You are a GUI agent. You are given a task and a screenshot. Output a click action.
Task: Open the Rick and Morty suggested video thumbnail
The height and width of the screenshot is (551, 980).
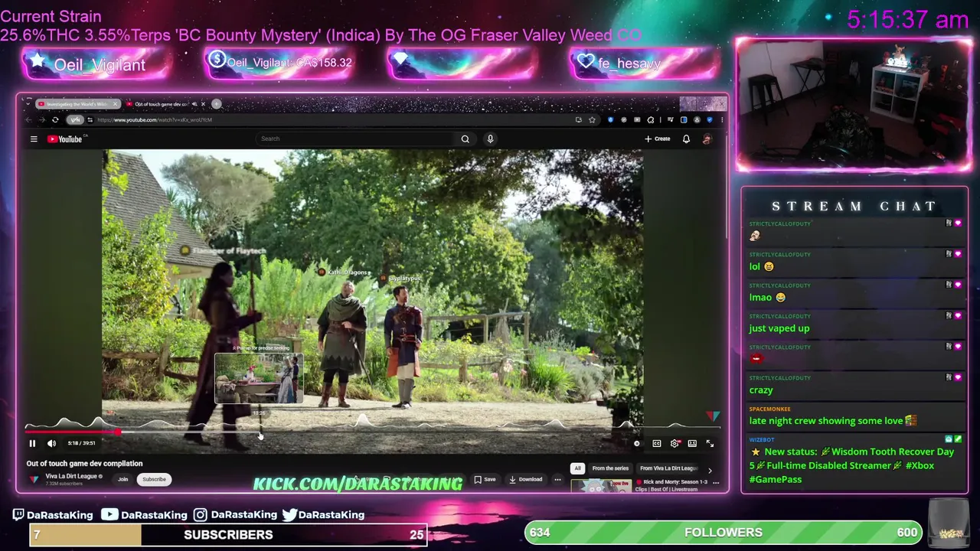point(601,485)
